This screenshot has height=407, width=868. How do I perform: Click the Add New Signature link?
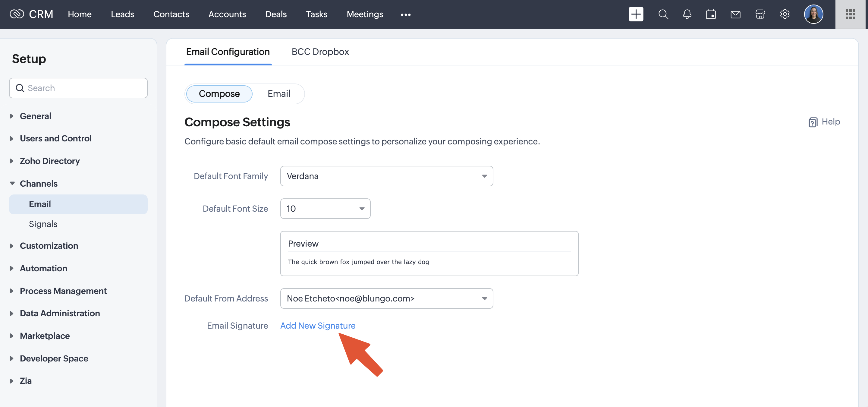(318, 326)
